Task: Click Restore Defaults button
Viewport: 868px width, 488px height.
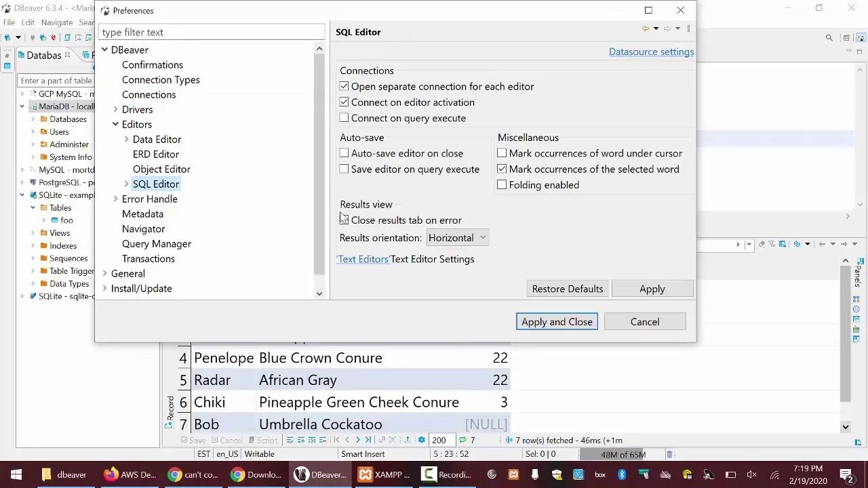Action: pyautogui.click(x=568, y=289)
